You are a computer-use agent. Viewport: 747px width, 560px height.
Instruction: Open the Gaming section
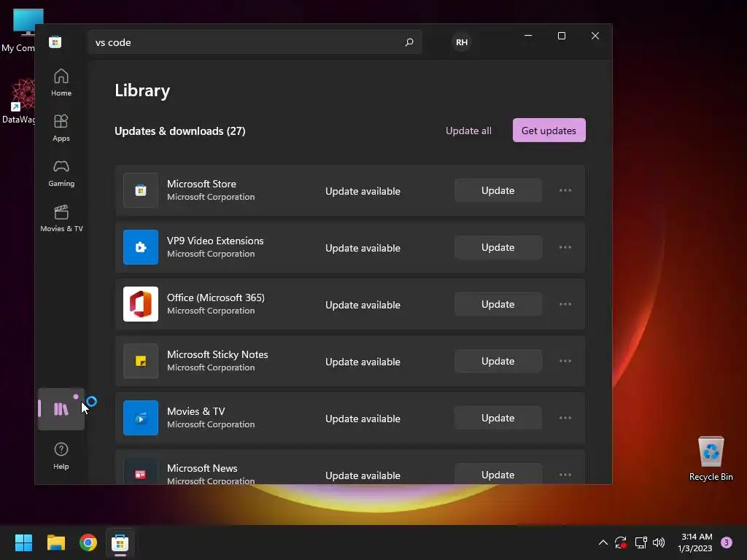[x=61, y=174]
